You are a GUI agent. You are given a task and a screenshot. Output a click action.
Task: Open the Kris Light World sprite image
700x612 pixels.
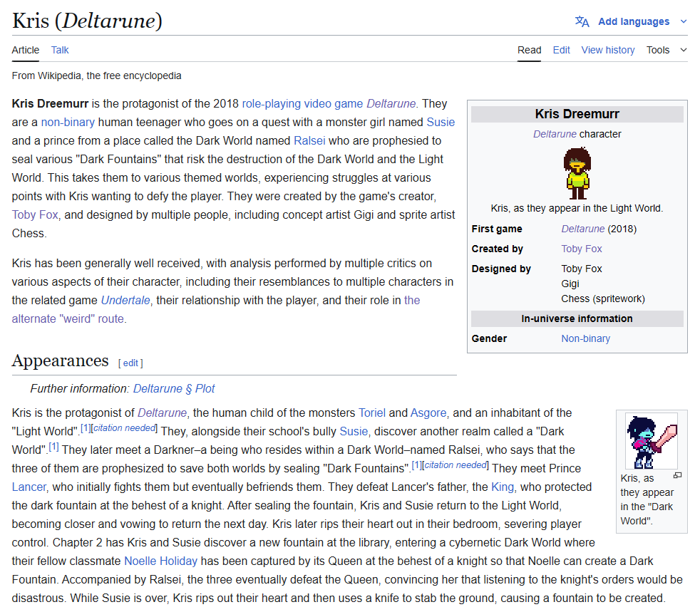point(577,174)
